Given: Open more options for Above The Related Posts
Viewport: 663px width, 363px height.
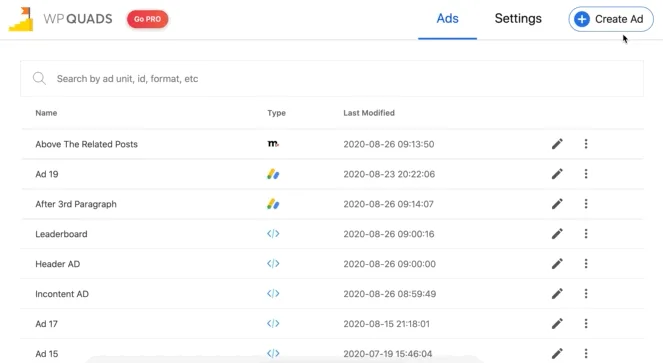Looking at the screenshot, I should point(586,144).
